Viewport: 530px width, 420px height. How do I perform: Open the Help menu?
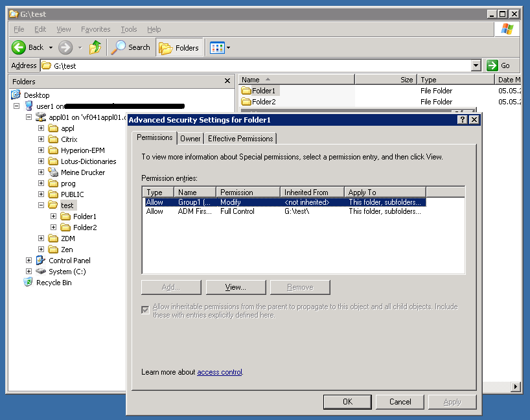pyautogui.click(x=154, y=29)
